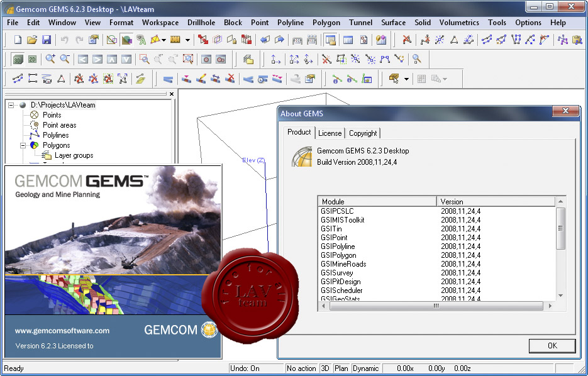Select the Points tree item
Viewport: 588px width, 376px height.
[52, 114]
